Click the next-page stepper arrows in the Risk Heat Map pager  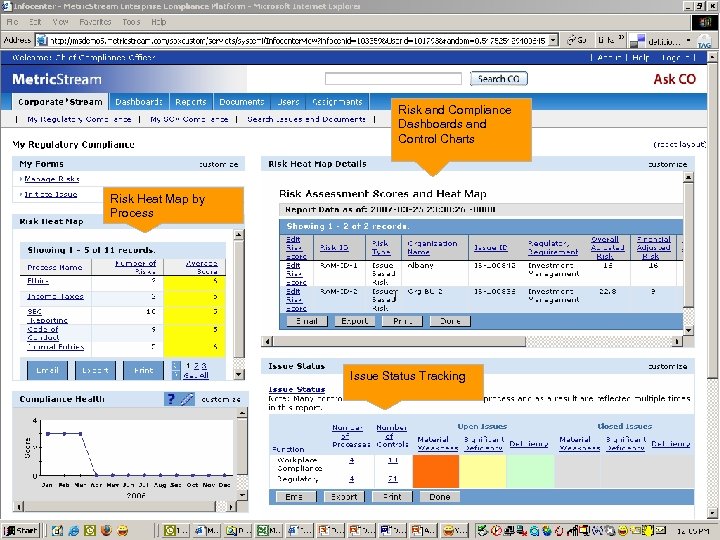pos(176,370)
